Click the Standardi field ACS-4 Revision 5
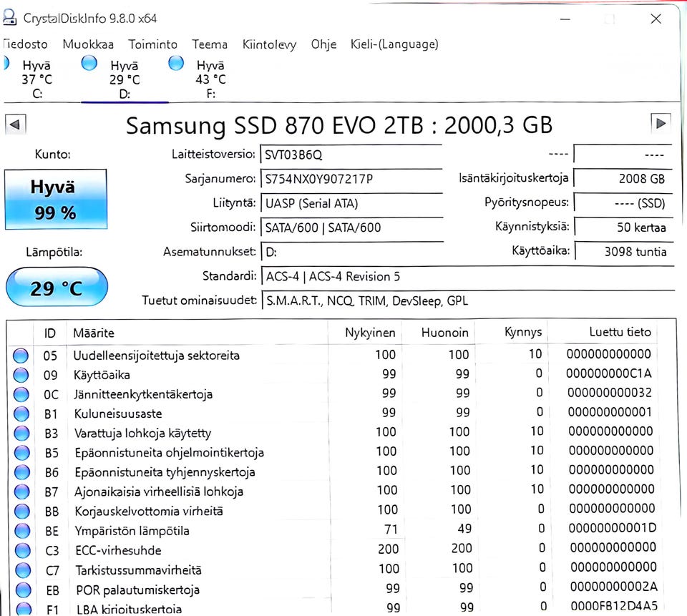Screen dimensions: 687x616 point(467,276)
